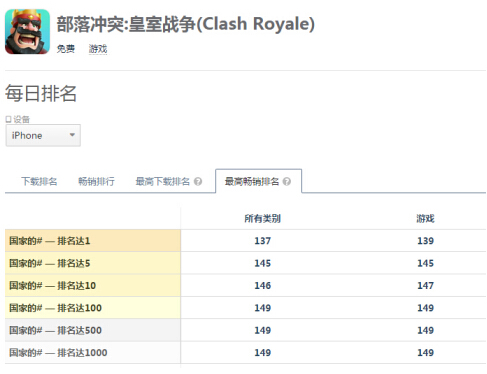The width and height of the screenshot is (487, 374).
Task: Open help icon beside 最高畅销排名 tab
Action: pyautogui.click(x=287, y=182)
